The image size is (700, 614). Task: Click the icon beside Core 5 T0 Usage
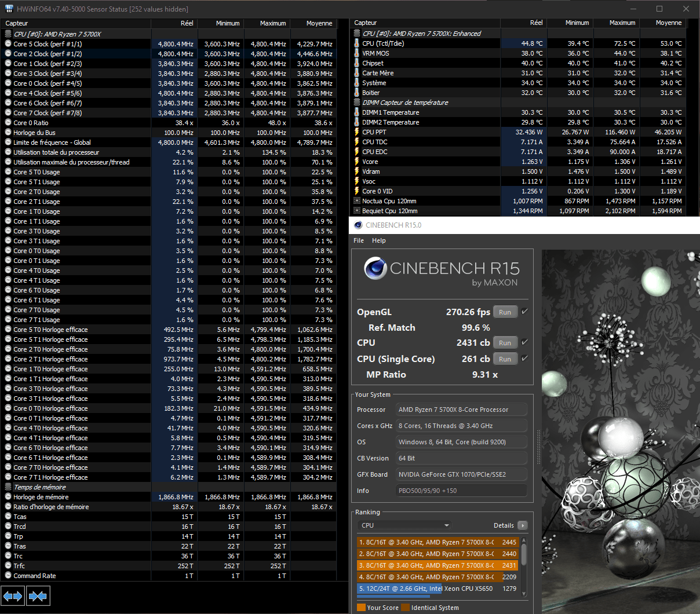[8, 171]
